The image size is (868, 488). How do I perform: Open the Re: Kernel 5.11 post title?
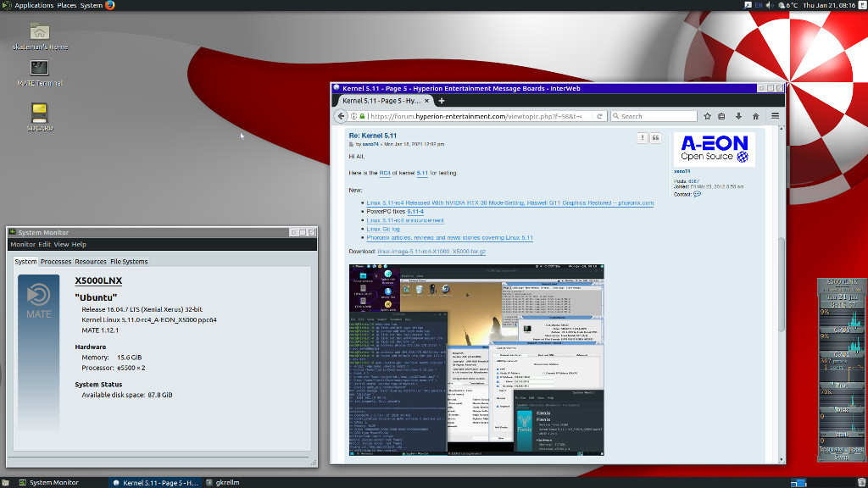373,136
